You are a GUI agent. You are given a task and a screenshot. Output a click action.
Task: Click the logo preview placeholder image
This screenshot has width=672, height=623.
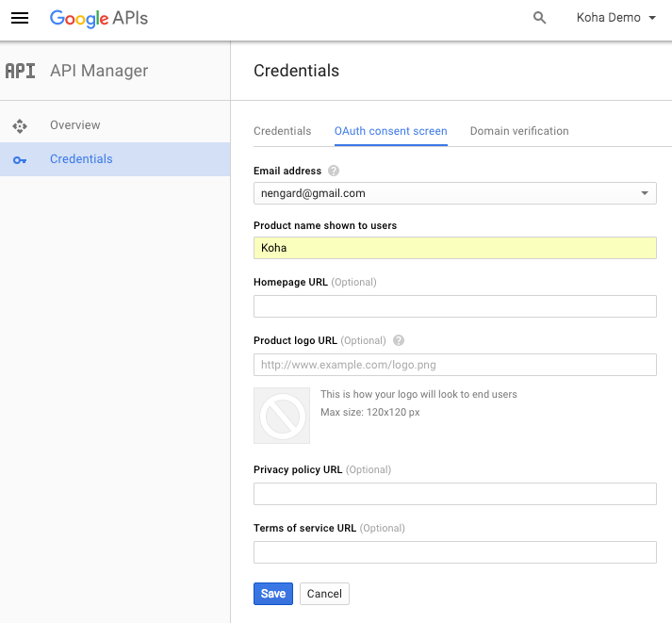coord(282,416)
